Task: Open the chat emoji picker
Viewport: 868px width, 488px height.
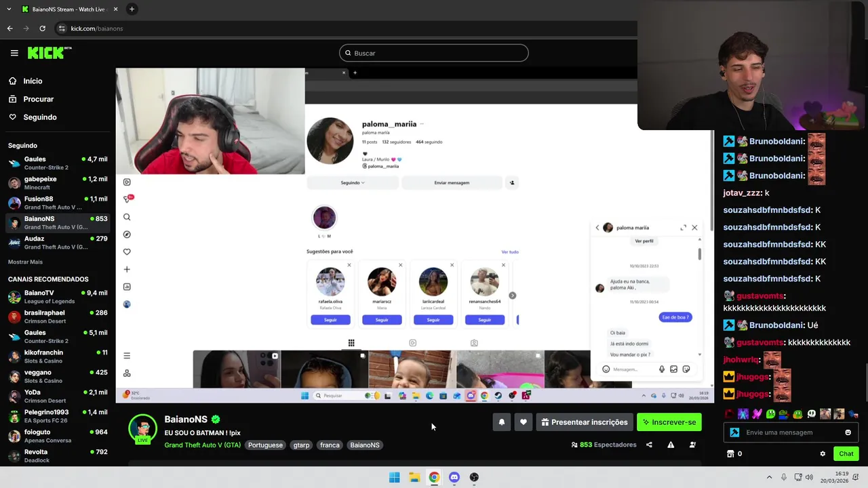Action: [848, 432]
